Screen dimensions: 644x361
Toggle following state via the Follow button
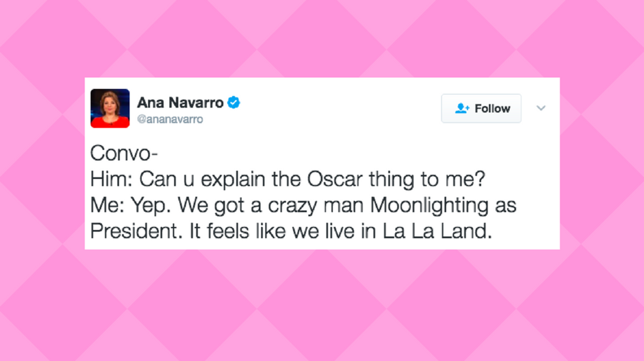click(x=481, y=108)
